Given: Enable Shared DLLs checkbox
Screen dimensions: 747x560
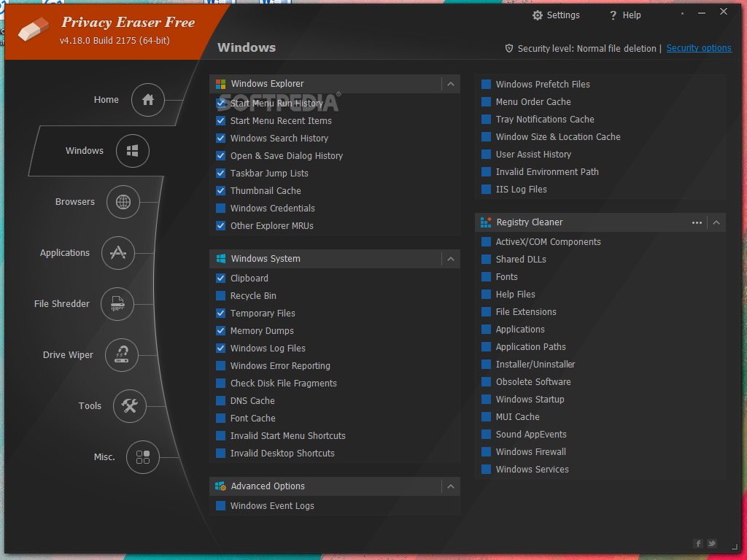Looking at the screenshot, I should point(486,259).
